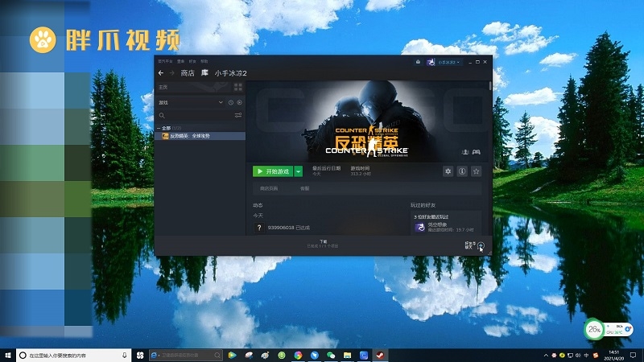Image resolution: width=644 pixels, height=362 pixels.
Task: Select 反恐精英：全球攻势 in the game list
Action: 200,136
